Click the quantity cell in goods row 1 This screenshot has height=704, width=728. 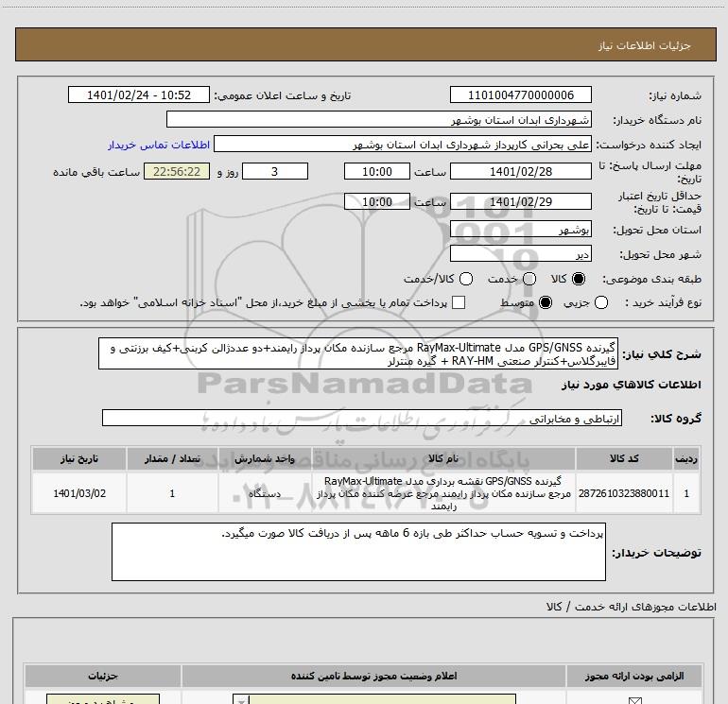coord(172,493)
